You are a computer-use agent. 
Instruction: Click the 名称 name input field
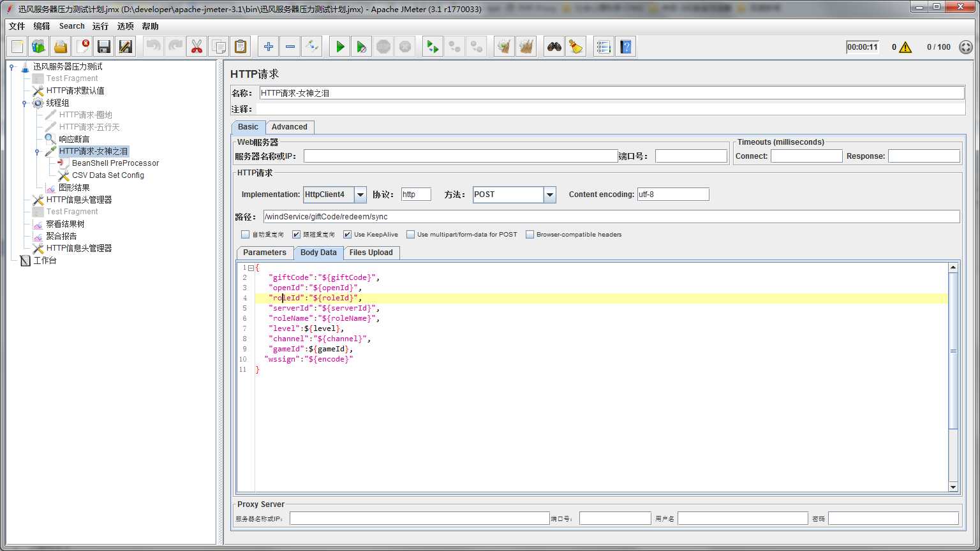pyautogui.click(x=612, y=93)
